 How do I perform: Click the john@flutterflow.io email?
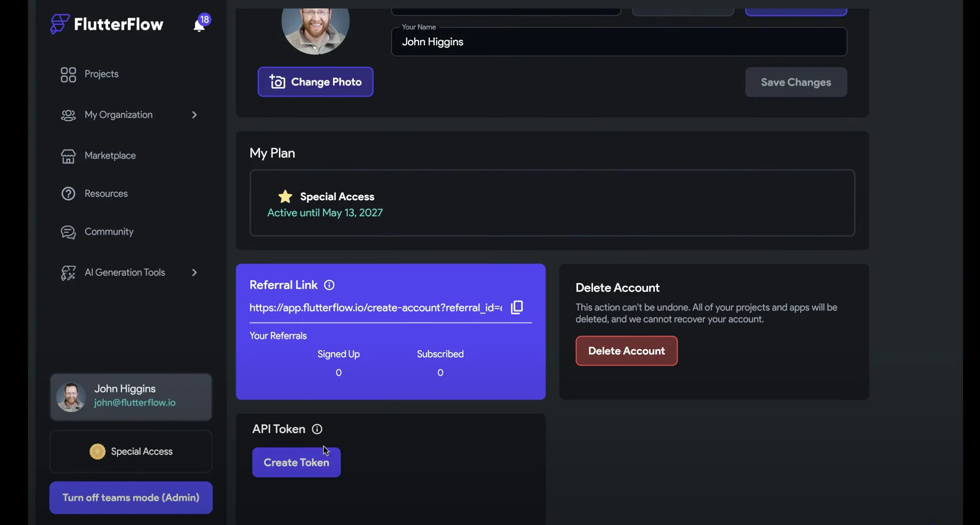pyautogui.click(x=134, y=403)
